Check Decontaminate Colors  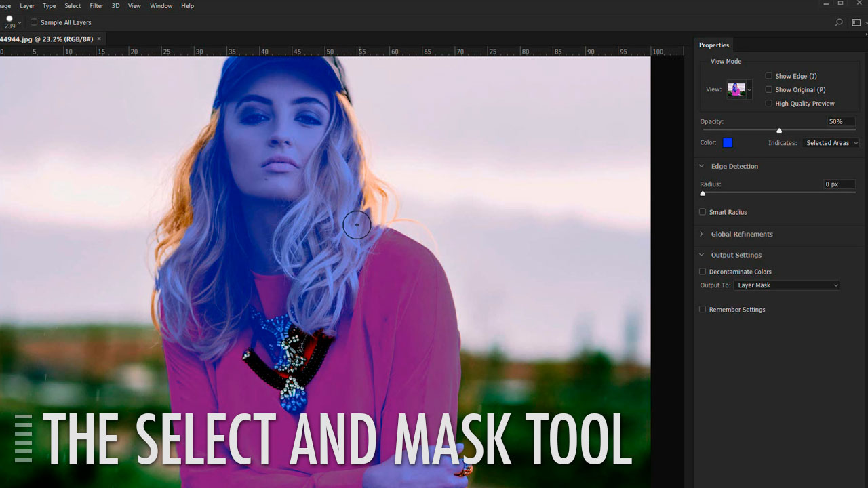point(703,271)
